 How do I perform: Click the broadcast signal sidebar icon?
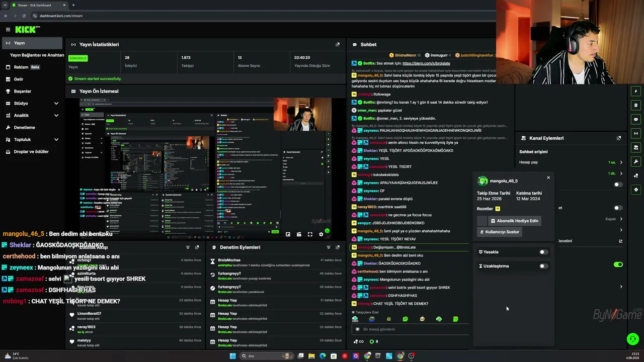coord(636,134)
